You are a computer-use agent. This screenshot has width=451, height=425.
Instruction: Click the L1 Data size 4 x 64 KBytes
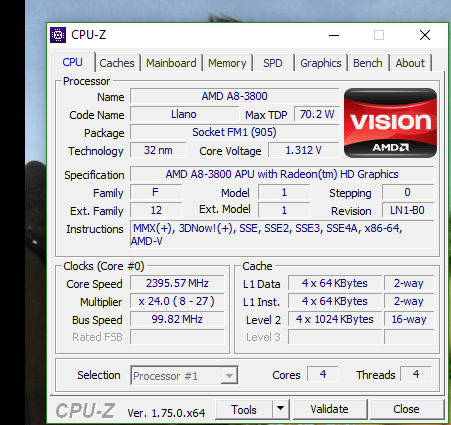pyautogui.click(x=335, y=283)
